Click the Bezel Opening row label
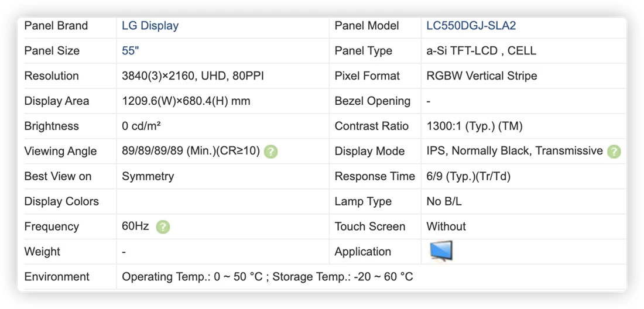Viewport: 644px width, 309px height. 372,101
